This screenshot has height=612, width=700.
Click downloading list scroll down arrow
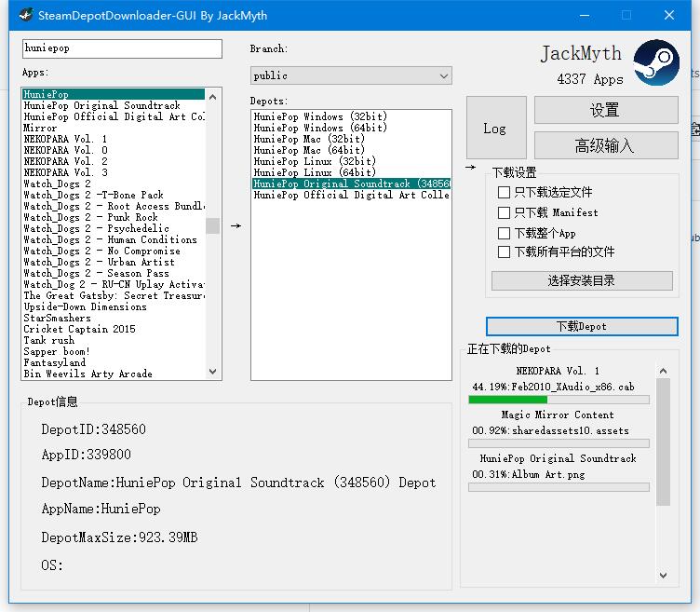pos(663,576)
